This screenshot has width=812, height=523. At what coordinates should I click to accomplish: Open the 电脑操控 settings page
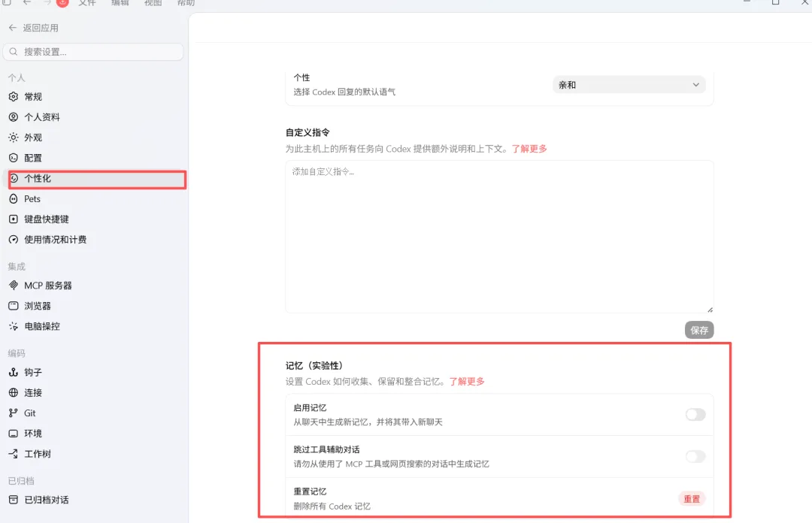click(94, 326)
